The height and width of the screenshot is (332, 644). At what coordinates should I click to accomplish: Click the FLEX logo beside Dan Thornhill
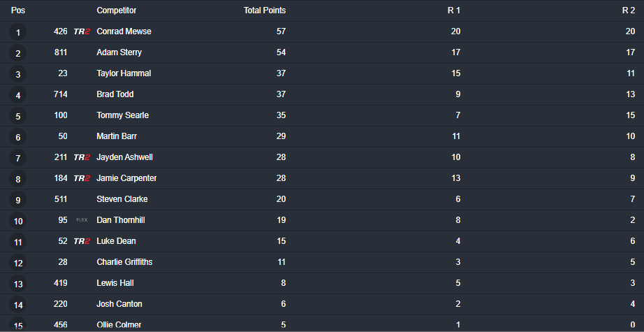[82, 220]
